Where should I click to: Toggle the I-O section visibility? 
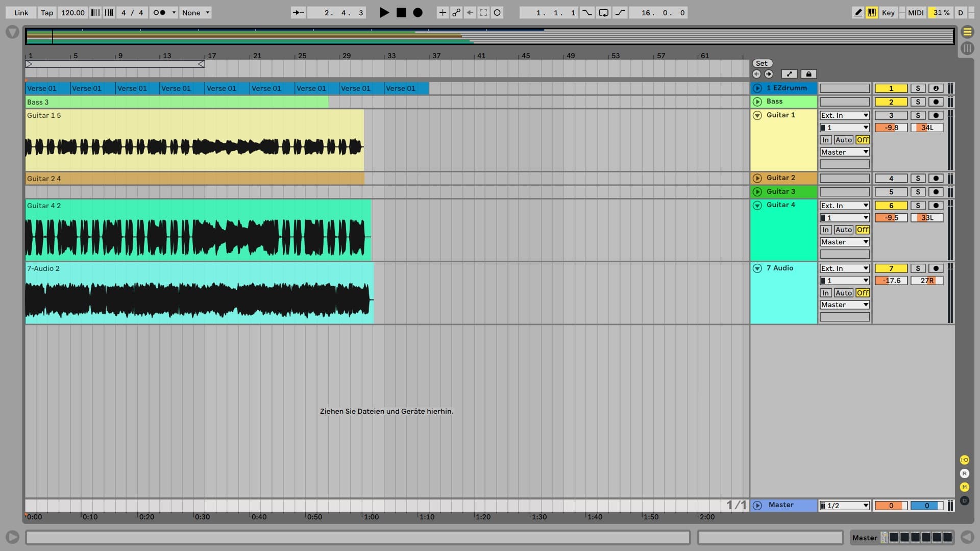coord(964,460)
